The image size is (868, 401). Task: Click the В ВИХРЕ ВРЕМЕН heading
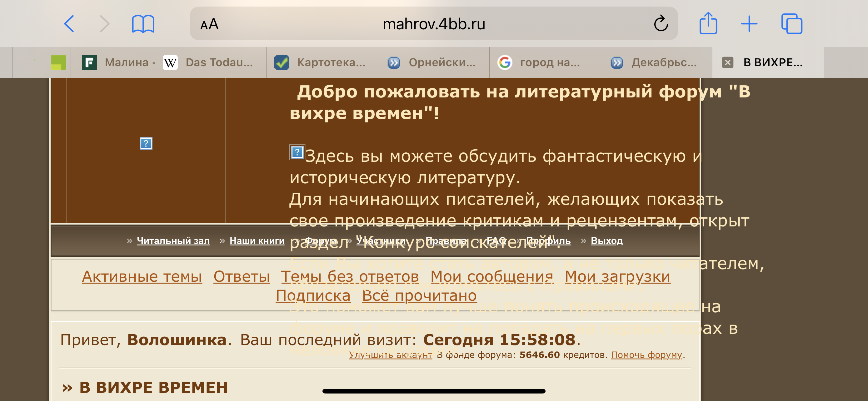[153, 388]
